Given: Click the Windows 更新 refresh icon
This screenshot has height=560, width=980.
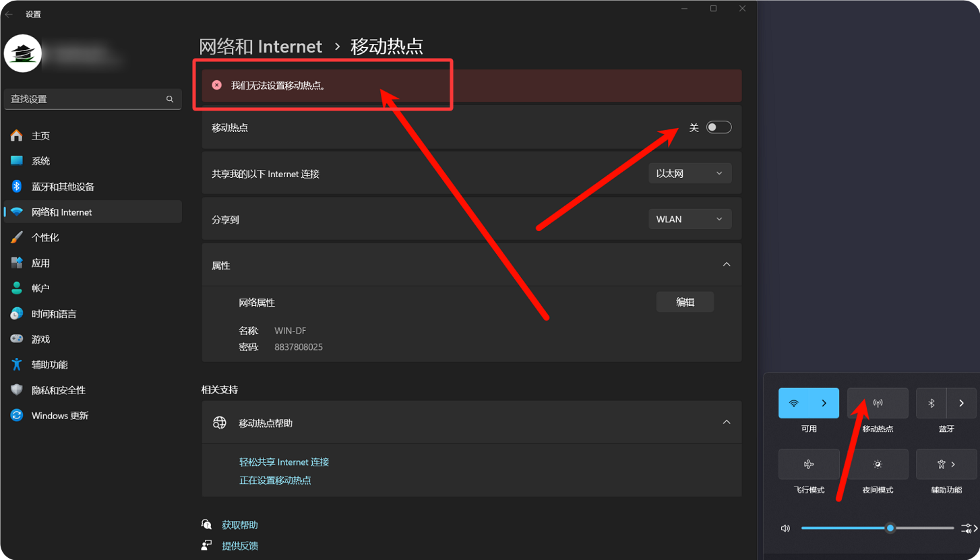Looking at the screenshot, I should (17, 415).
